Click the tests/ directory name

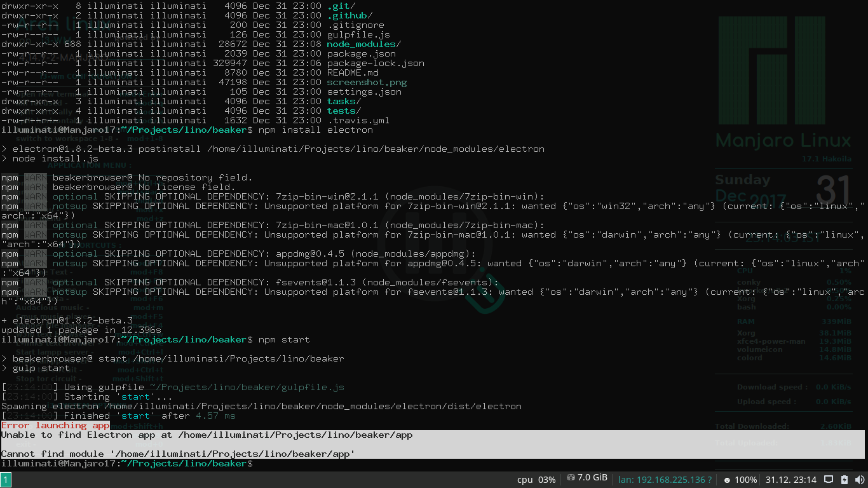tap(344, 111)
